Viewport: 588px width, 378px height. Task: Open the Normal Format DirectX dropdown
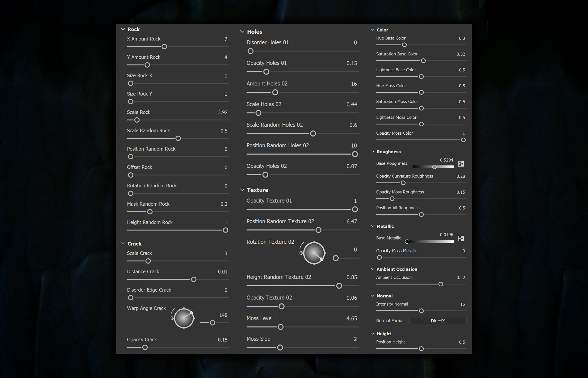pos(438,321)
